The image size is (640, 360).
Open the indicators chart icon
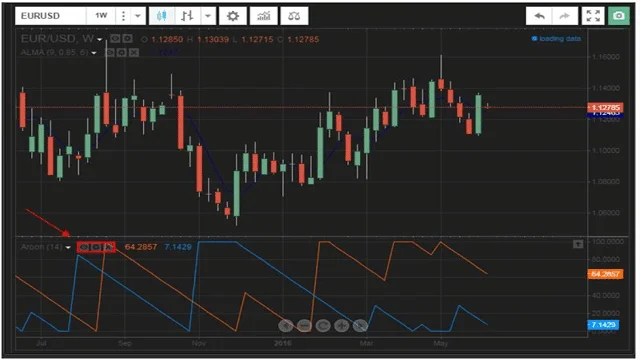(264, 16)
